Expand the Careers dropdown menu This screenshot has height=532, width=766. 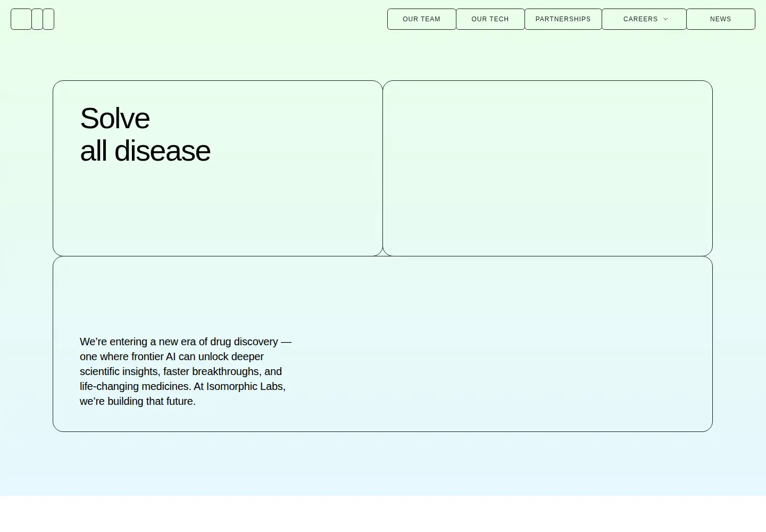pos(644,19)
